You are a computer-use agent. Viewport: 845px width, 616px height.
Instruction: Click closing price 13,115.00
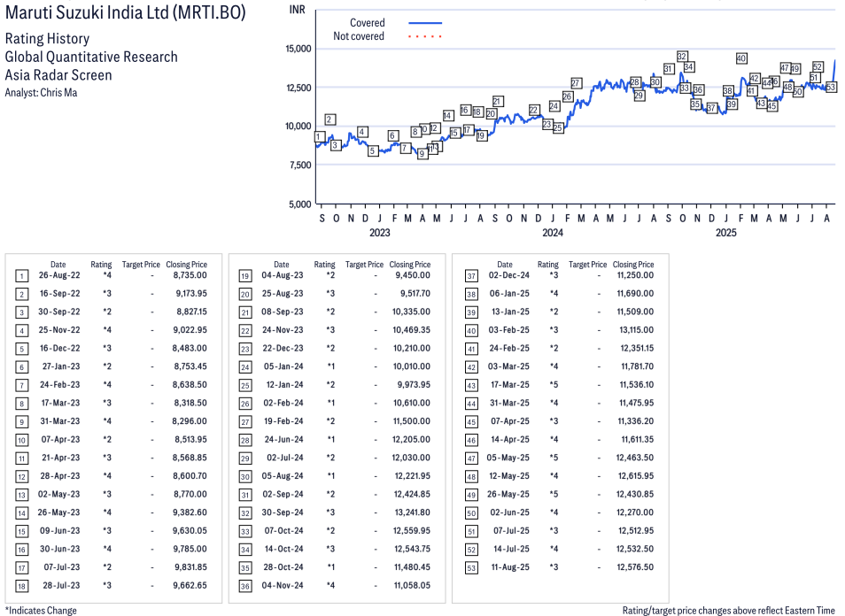(637, 330)
